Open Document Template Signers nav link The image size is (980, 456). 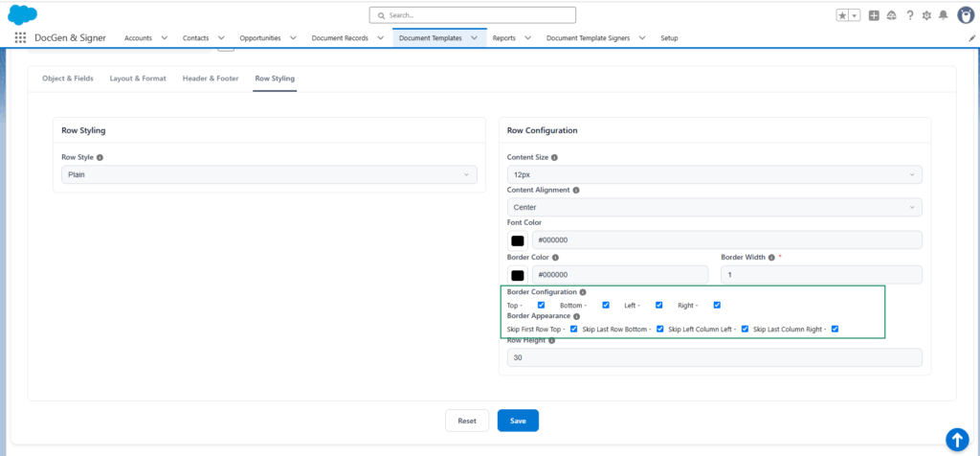coord(588,38)
